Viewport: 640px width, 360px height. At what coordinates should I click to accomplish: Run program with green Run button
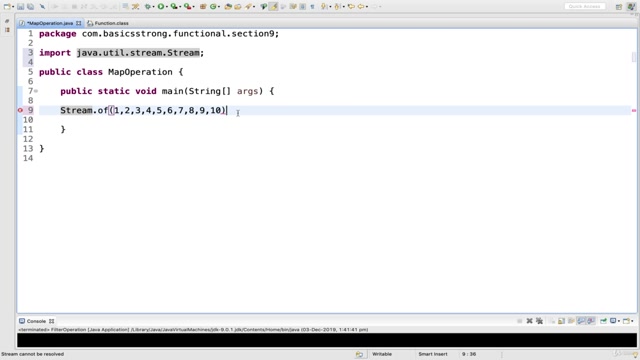click(161, 7)
